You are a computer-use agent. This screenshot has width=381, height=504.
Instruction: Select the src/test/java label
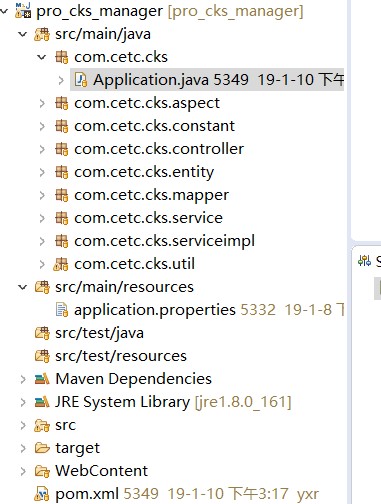click(x=99, y=333)
